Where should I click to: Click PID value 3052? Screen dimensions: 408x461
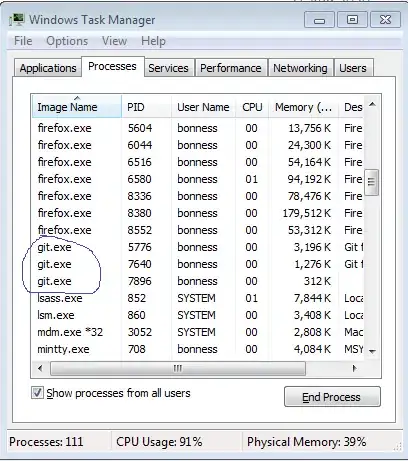click(x=140, y=332)
